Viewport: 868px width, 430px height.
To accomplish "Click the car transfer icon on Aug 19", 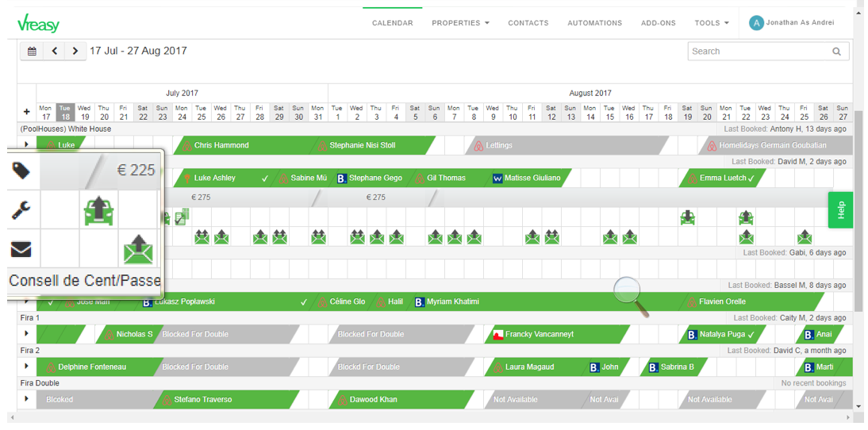I will [x=688, y=217].
